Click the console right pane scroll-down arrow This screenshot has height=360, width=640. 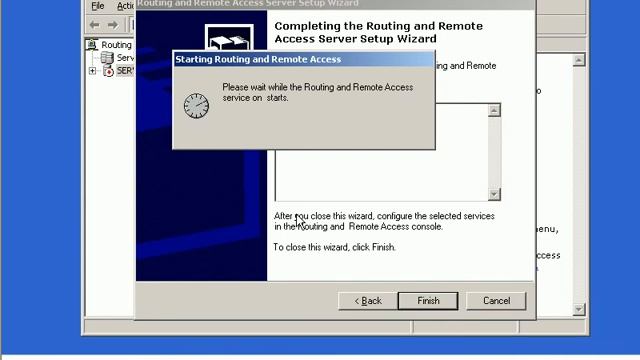(578, 309)
